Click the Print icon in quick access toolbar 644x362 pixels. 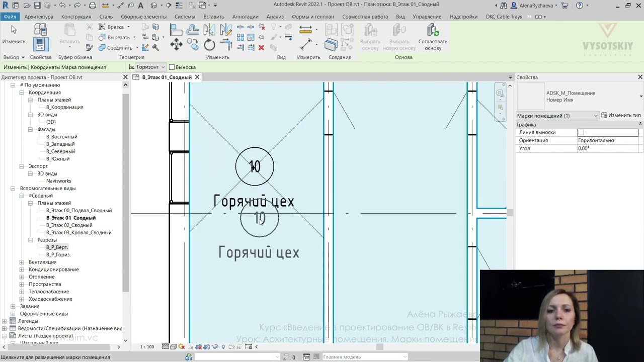92,5
